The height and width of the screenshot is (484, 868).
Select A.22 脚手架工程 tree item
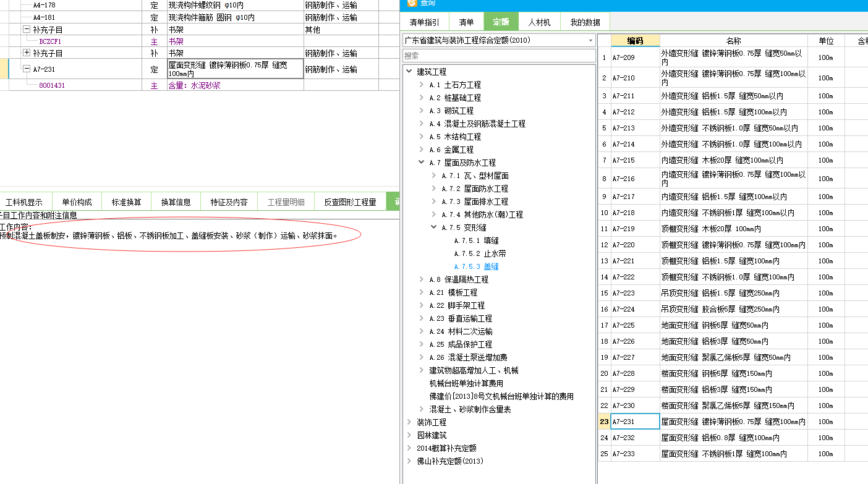pos(457,305)
